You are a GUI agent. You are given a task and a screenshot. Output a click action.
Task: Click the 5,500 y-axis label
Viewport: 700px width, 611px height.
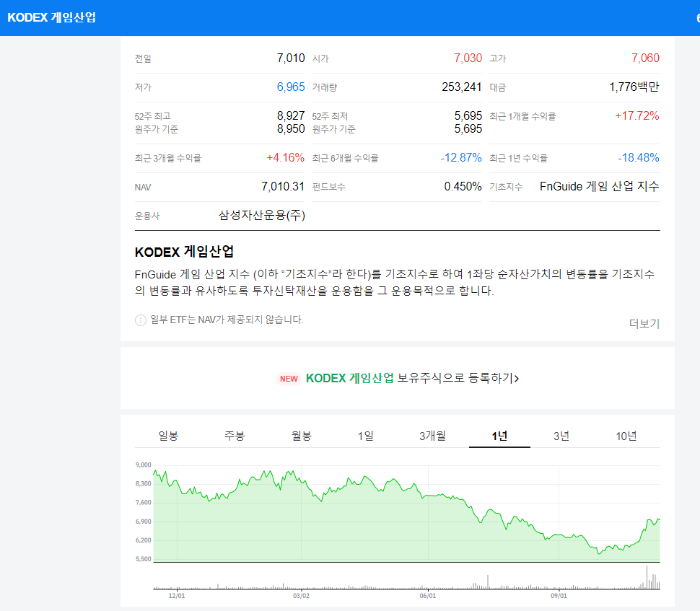[144, 559]
